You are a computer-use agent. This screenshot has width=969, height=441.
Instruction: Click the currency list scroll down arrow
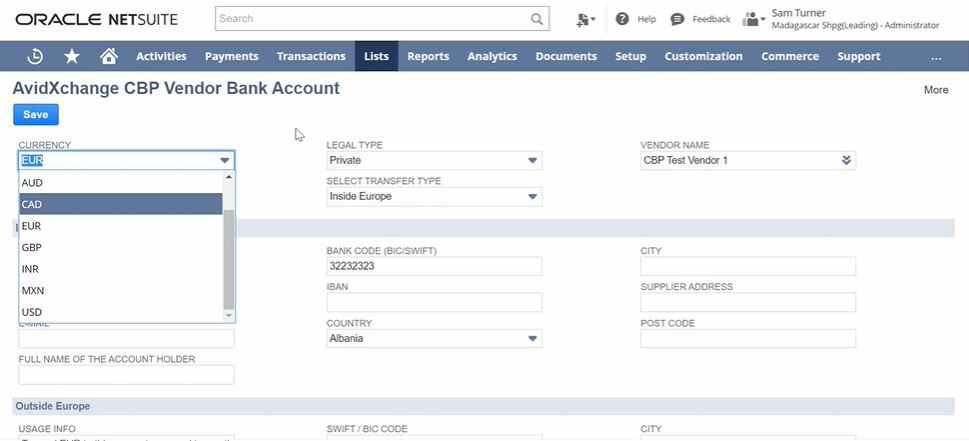click(x=229, y=315)
